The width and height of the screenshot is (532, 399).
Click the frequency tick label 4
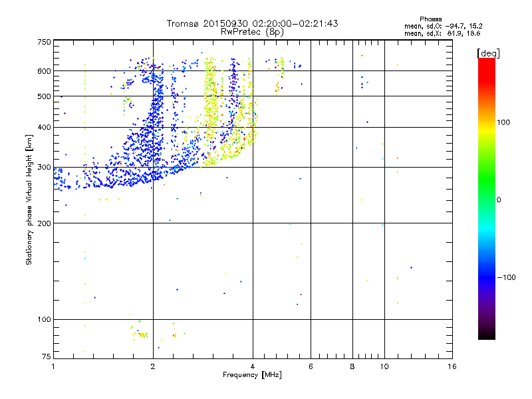253,366
